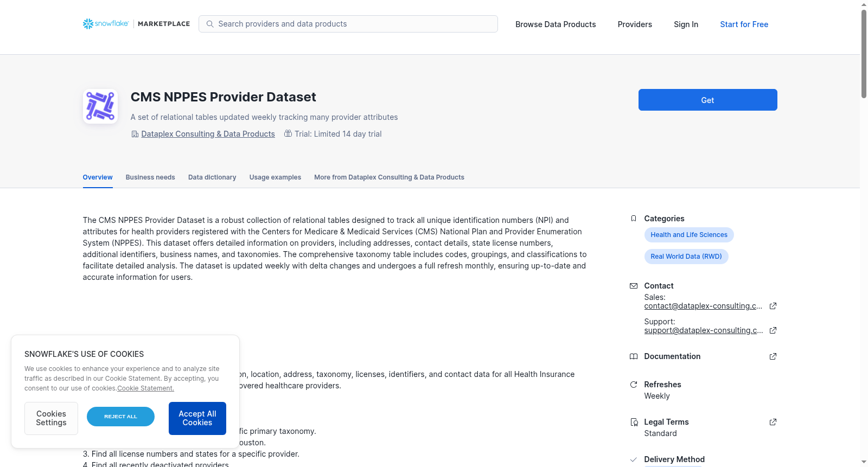Click the CMS NPPES dataset logo thumbnail

tap(100, 106)
